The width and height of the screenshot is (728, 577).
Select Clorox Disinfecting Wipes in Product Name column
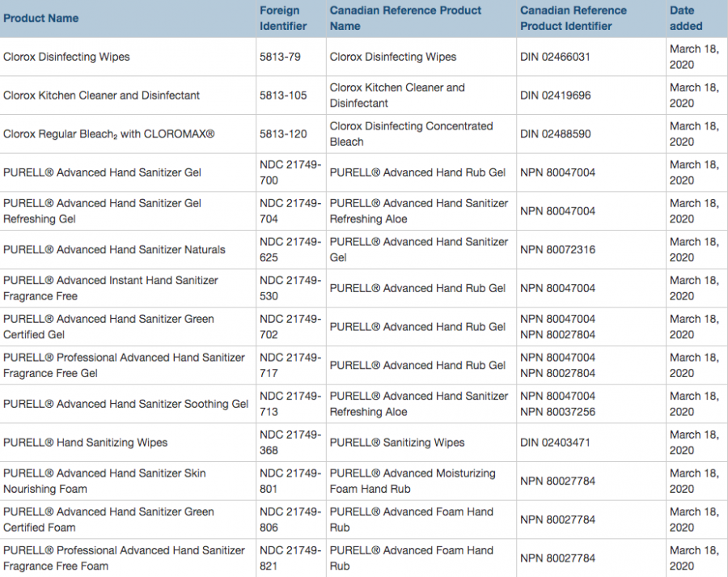[66, 57]
